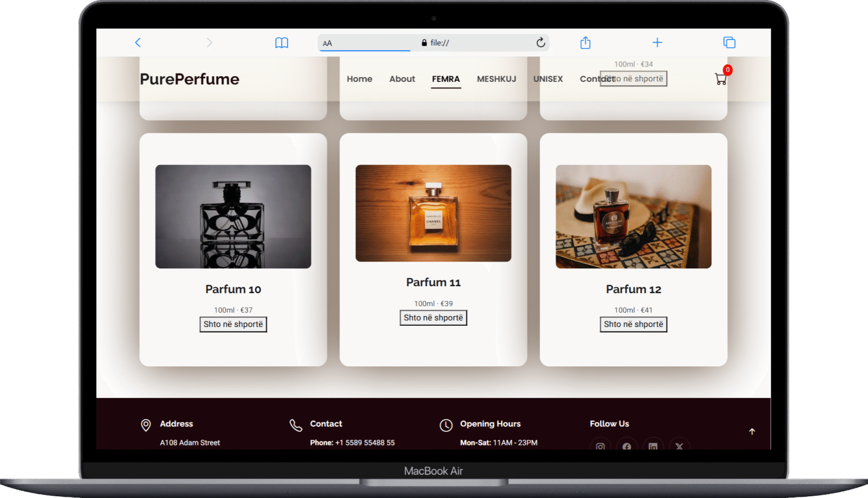Open a new tab with plus icon

pos(657,42)
